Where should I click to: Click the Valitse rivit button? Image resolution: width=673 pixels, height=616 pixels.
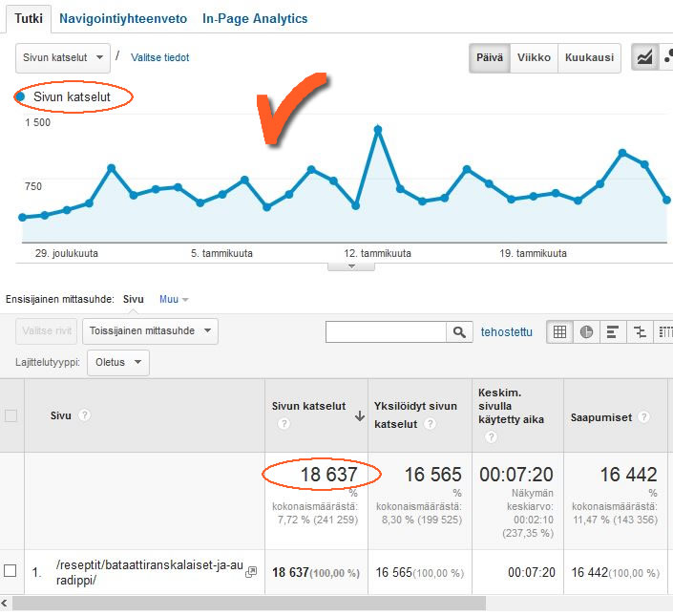pos(47,331)
